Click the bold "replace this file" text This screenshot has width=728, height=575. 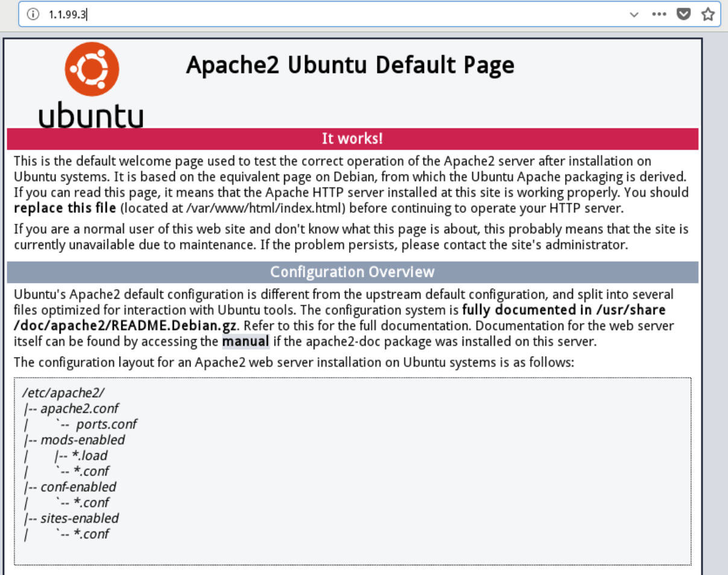pyautogui.click(x=65, y=208)
